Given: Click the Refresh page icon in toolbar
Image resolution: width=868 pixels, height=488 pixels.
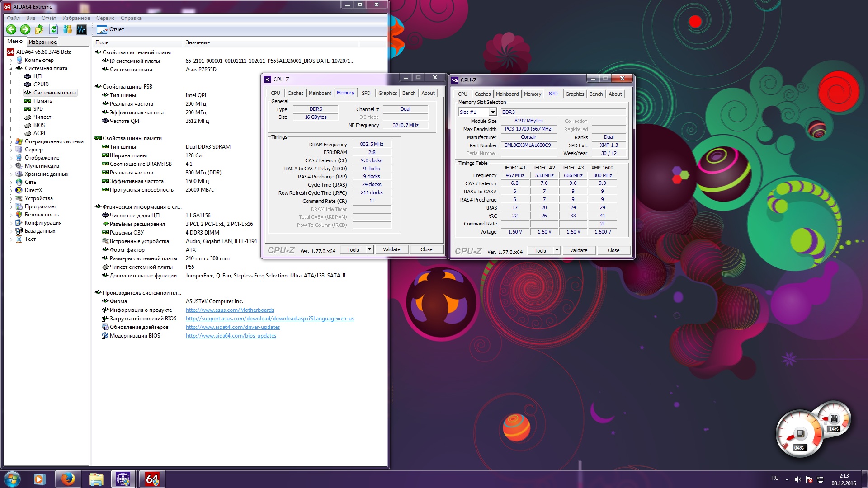Looking at the screenshot, I should [53, 29].
